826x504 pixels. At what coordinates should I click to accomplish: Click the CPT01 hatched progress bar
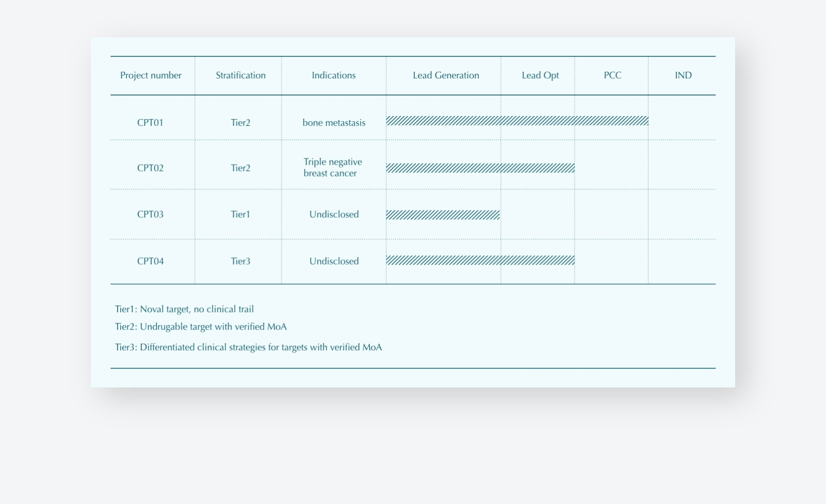click(517, 121)
